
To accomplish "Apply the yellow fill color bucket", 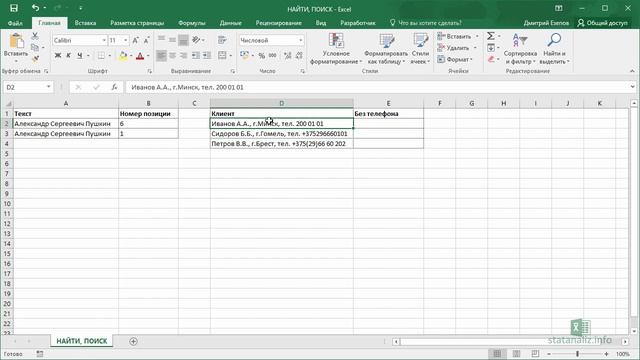I will (123, 56).
